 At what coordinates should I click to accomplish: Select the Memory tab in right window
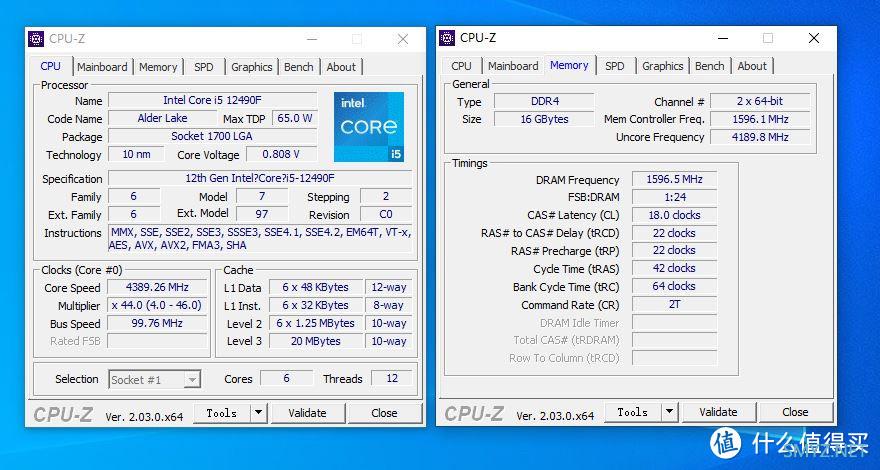click(x=569, y=65)
